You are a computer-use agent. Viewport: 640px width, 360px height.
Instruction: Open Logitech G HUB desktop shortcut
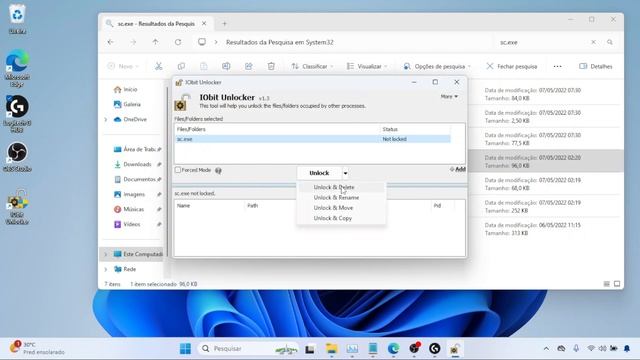(x=17, y=113)
